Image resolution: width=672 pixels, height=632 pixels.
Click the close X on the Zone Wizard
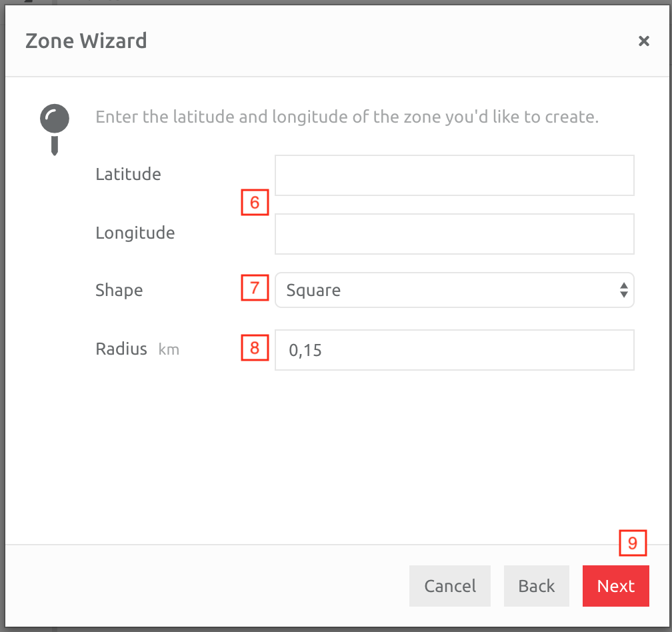point(644,41)
